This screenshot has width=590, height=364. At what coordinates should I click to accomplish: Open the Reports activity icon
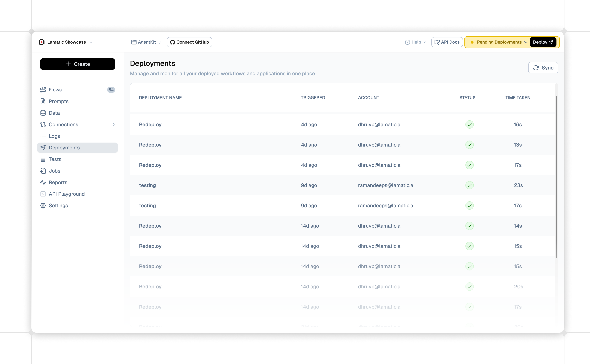point(43,182)
